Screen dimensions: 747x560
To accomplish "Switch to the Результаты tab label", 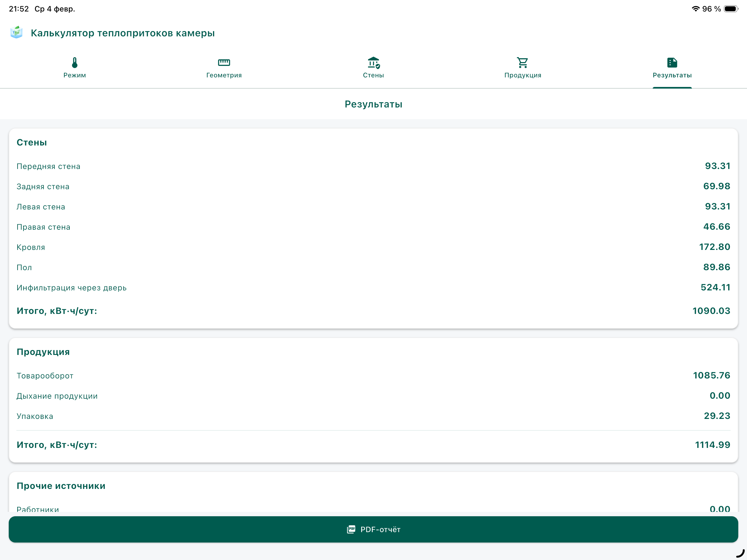I will [x=672, y=75].
